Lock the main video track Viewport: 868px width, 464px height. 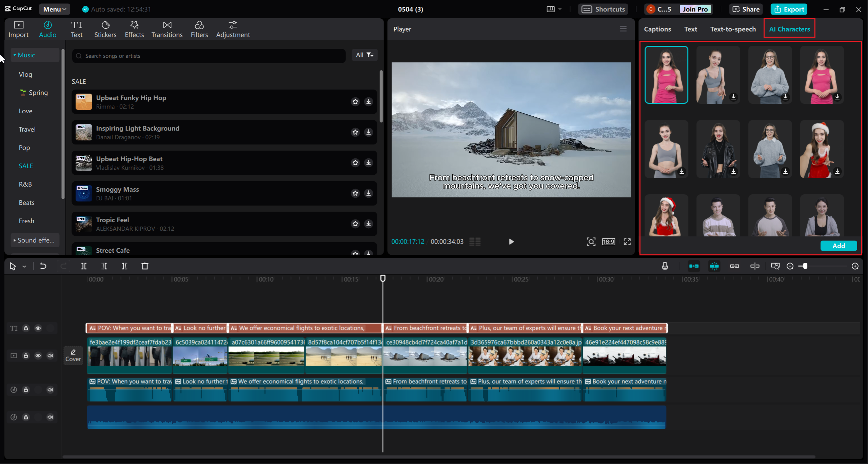point(26,356)
